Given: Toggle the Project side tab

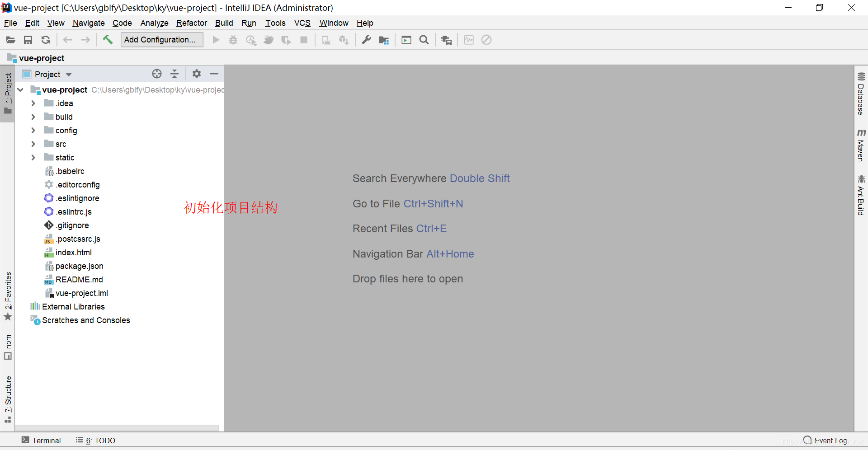Looking at the screenshot, I should pyautogui.click(x=8, y=94).
